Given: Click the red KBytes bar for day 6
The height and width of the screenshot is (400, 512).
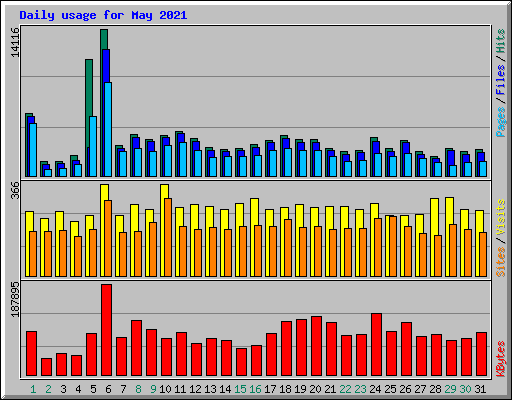Looking at the screenshot, I should click(106, 330).
